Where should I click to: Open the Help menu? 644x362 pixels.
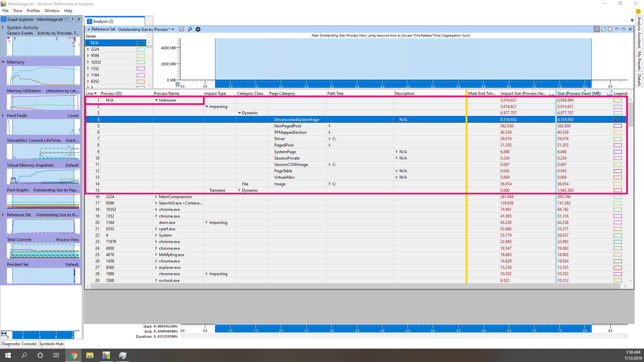pyautogui.click(x=68, y=11)
